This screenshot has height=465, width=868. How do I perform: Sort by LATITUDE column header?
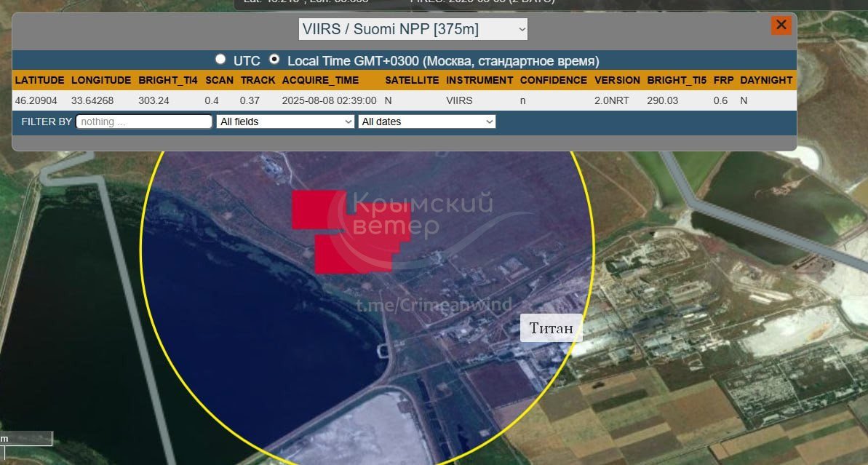click(x=39, y=80)
